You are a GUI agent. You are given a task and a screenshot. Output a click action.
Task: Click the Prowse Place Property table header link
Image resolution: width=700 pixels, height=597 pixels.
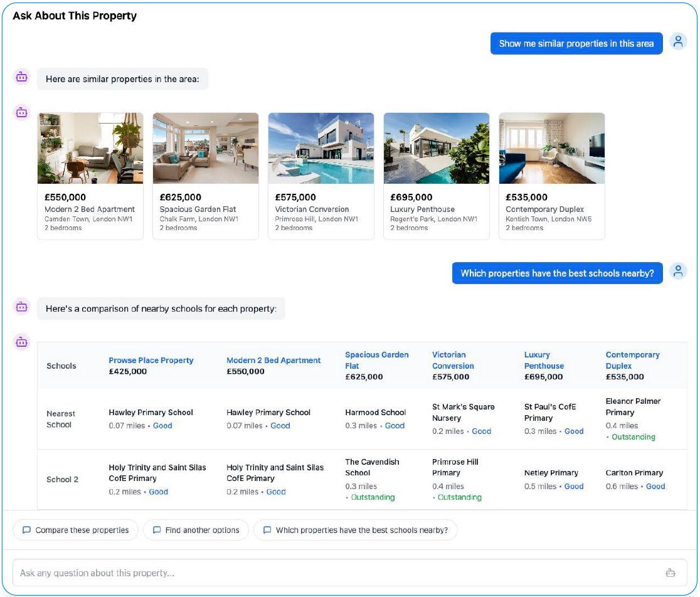(151, 360)
